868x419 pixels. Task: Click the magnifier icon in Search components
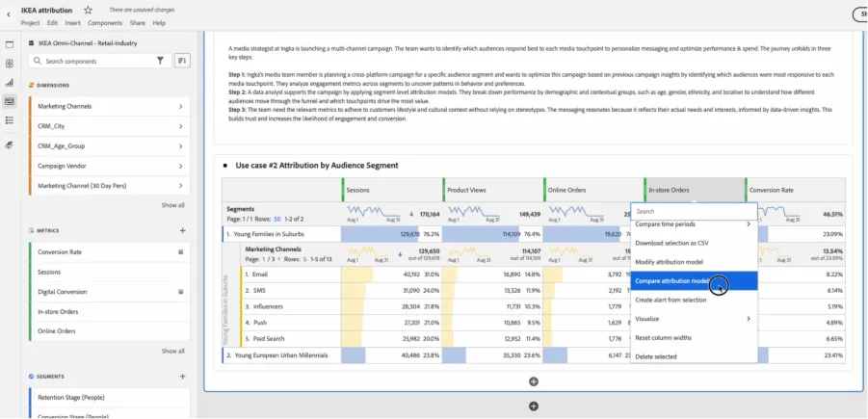(x=38, y=61)
